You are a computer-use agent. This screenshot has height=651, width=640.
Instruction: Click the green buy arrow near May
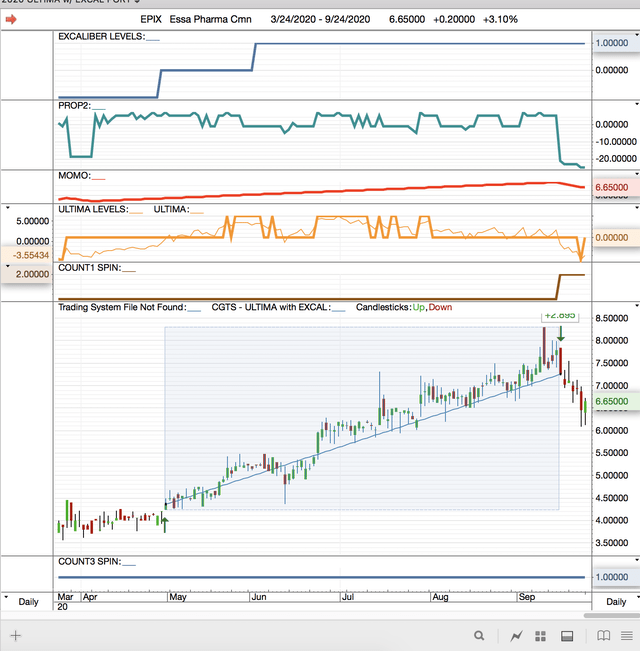[165, 524]
